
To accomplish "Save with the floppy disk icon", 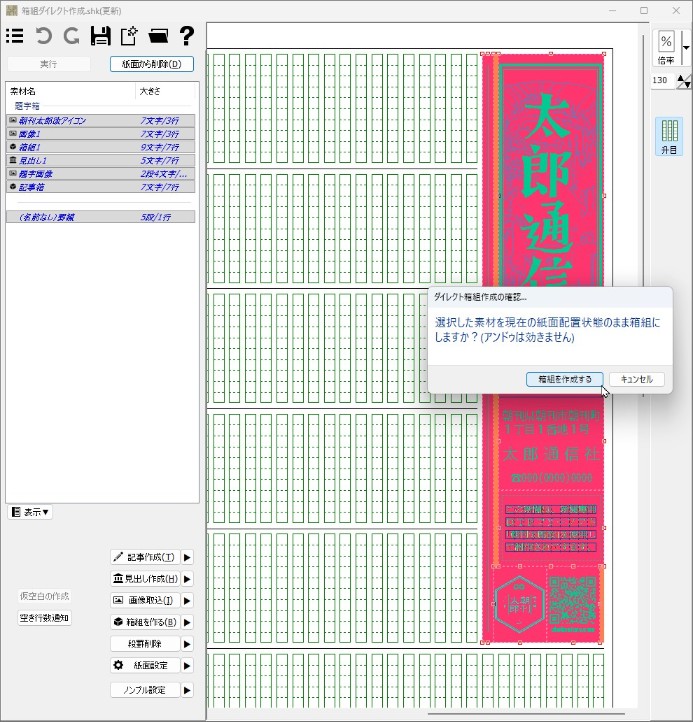I will 100,36.
